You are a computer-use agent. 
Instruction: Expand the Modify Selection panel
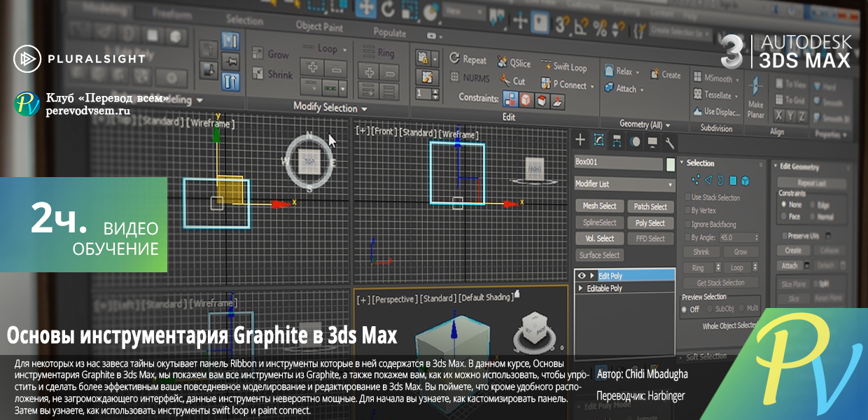pyautogui.click(x=330, y=108)
